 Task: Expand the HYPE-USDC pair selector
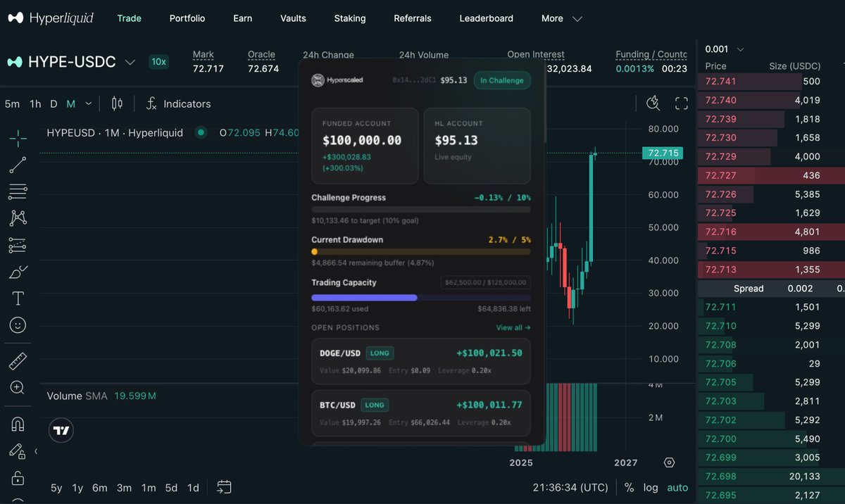pyautogui.click(x=130, y=62)
